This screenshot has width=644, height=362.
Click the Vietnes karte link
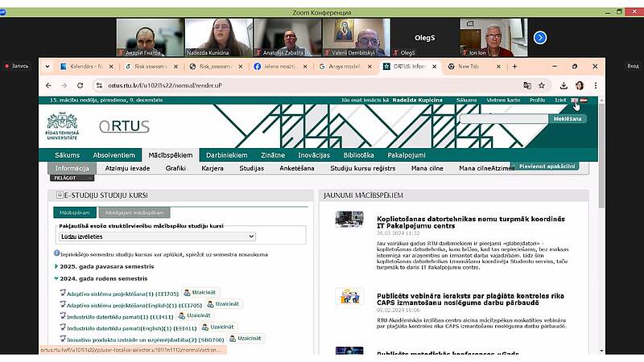pos(503,100)
